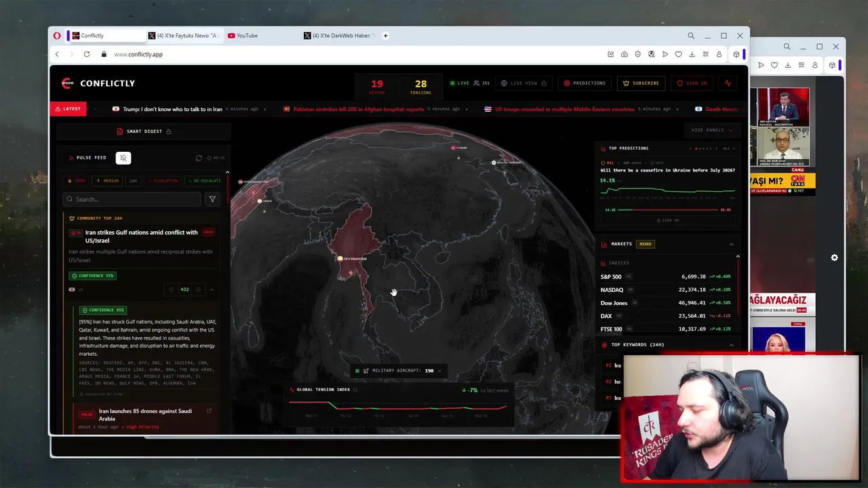Screen dimensions: 868x488
Task: Toggle the locked LIVE VIEW mode
Action: click(524, 83)
